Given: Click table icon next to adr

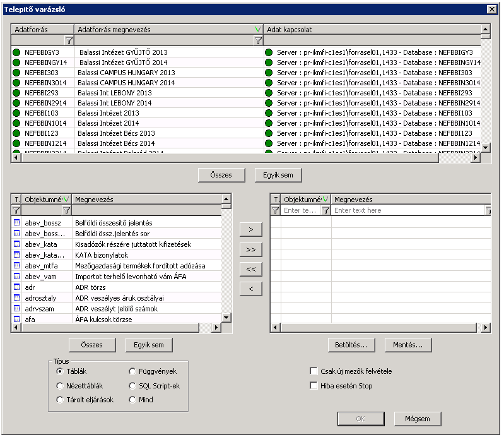Looking at the screenshot, I should pos(16,287).
